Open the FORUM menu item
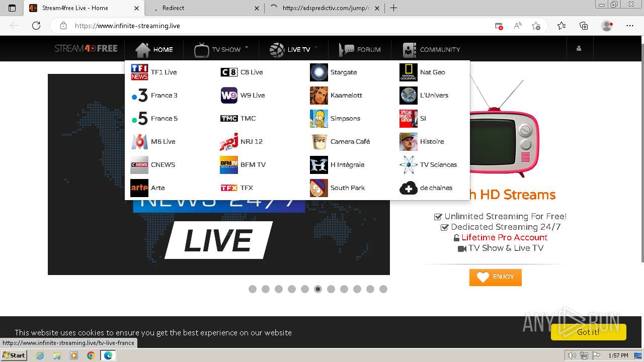 pos(360,49)
